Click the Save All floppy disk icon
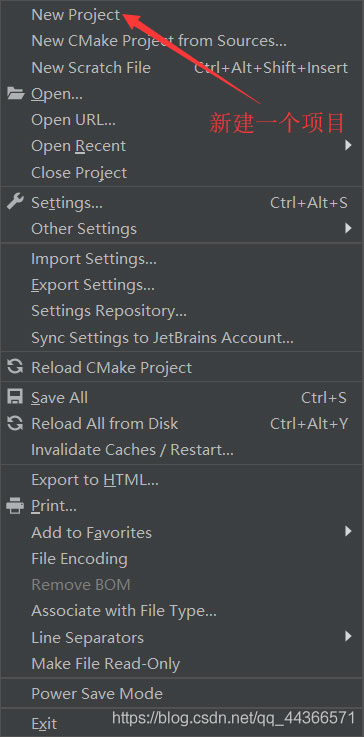 [16, 397]
